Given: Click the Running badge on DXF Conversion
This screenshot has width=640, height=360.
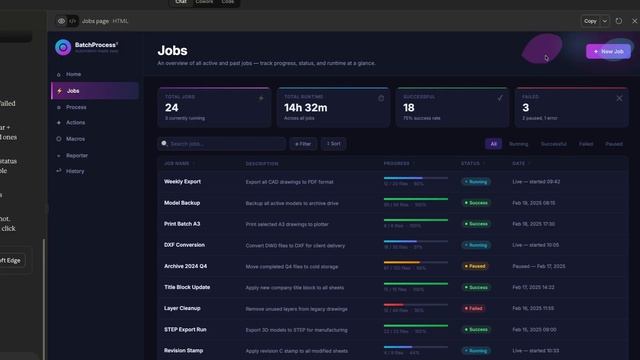Looking at the screenshot, I should pyautogui.click(x=476, y=245).
